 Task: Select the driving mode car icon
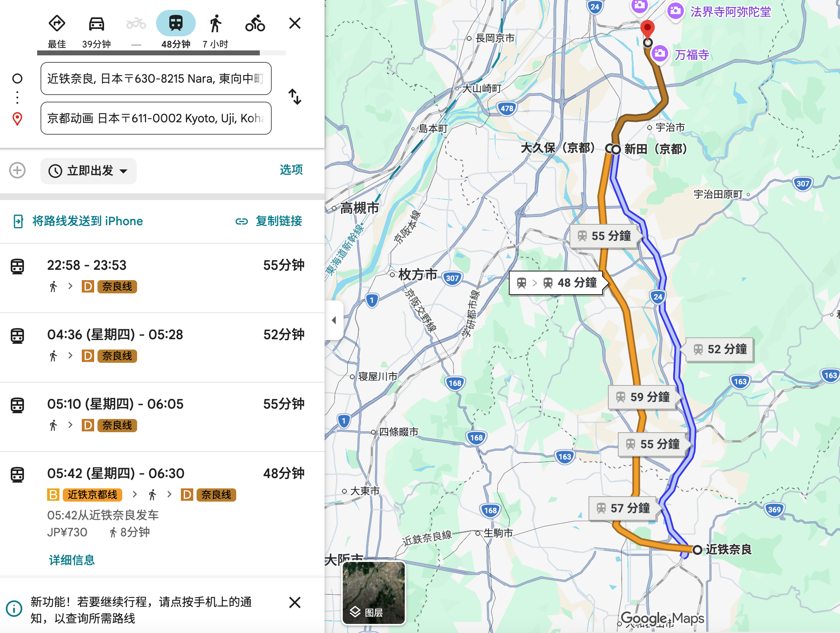(96, 24)
